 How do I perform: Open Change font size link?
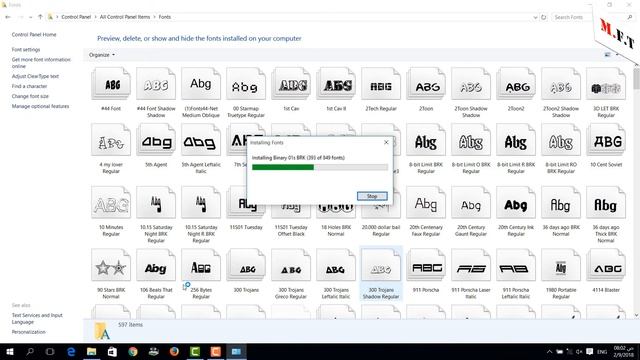click(30, 96)
